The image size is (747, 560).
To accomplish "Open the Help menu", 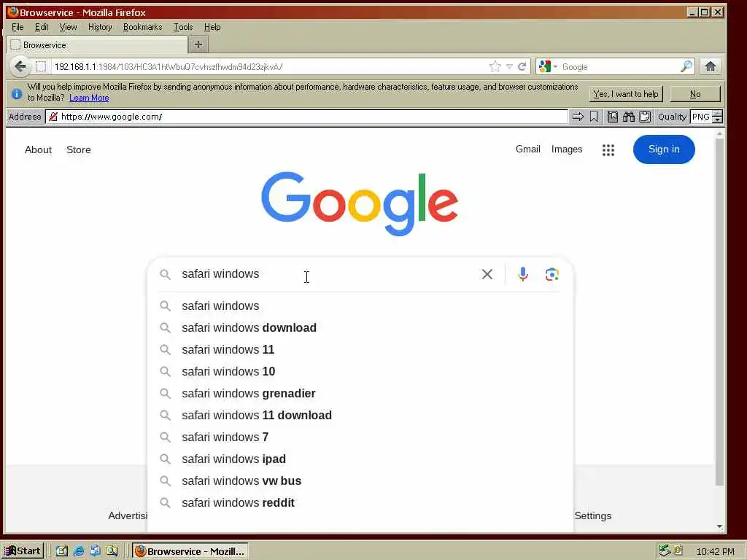I will click(212, 27).
